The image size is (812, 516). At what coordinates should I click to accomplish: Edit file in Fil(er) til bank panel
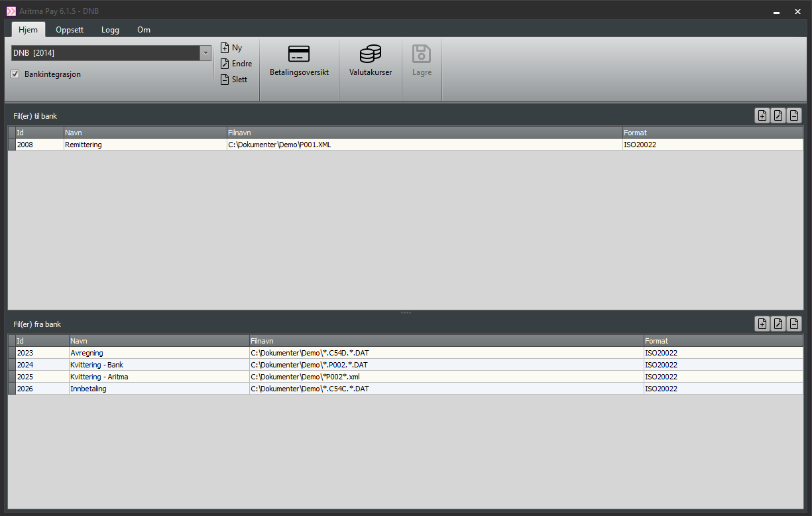click(x=778, y=115)
